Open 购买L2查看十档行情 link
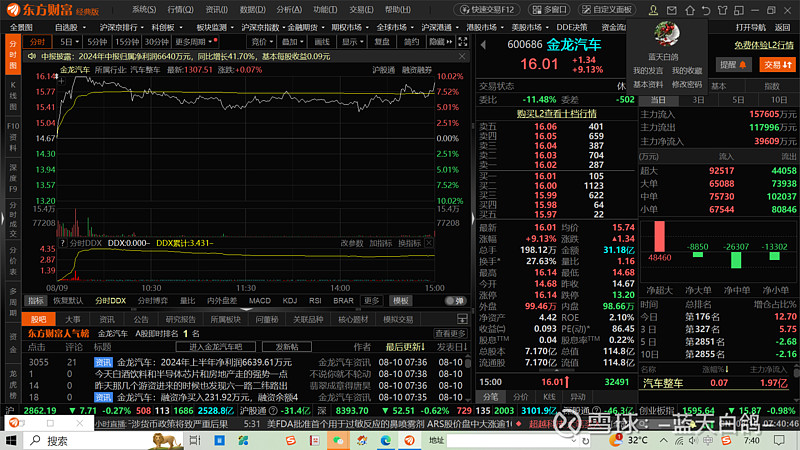 click(x=557, y=113)
